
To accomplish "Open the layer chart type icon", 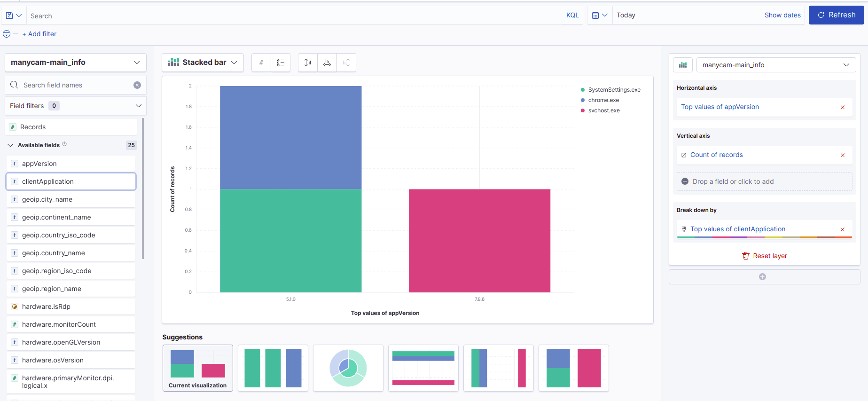I will coord(683,65).
